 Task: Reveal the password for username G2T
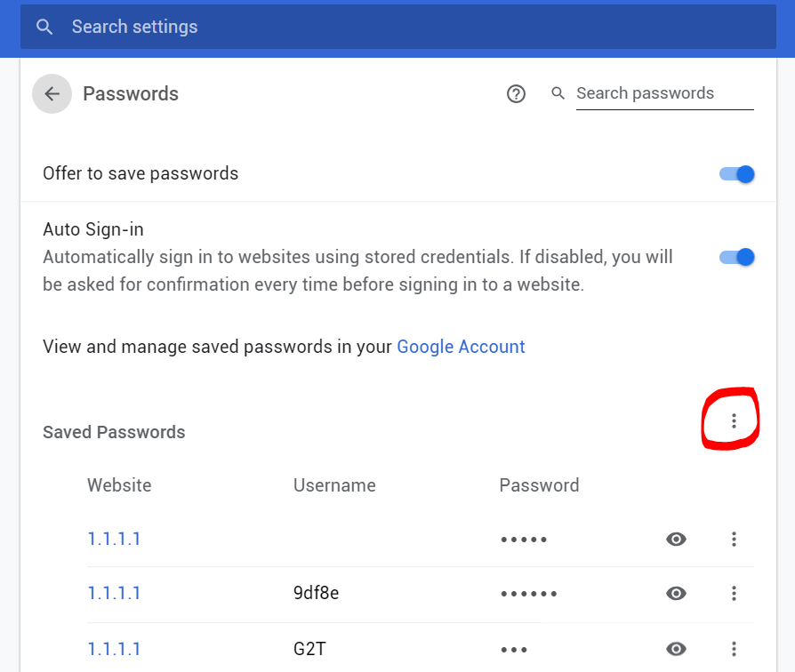(677, 649)
